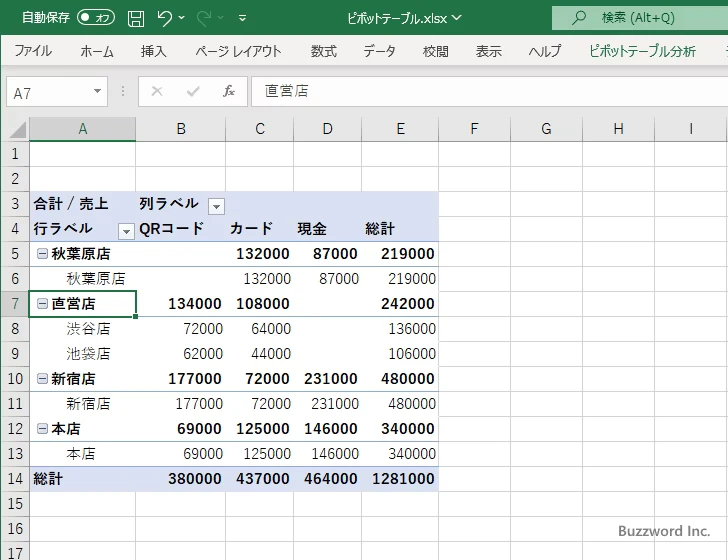Click the Insert Function fx icon
The width and height of the screenshot is (728, 560).
pos(228,91)
